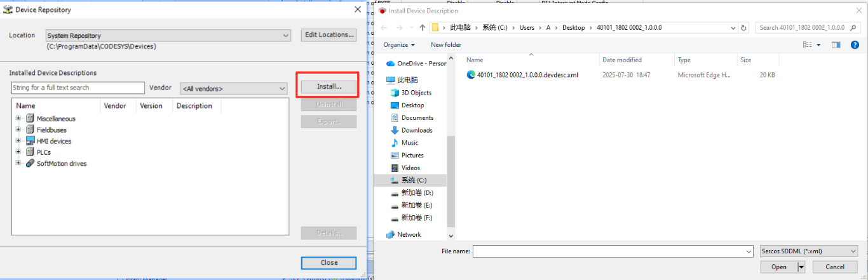The height and width of the screenshot is (280, 868).
Task: Click the PLCs device icon
Action: [x=30, y=152]
